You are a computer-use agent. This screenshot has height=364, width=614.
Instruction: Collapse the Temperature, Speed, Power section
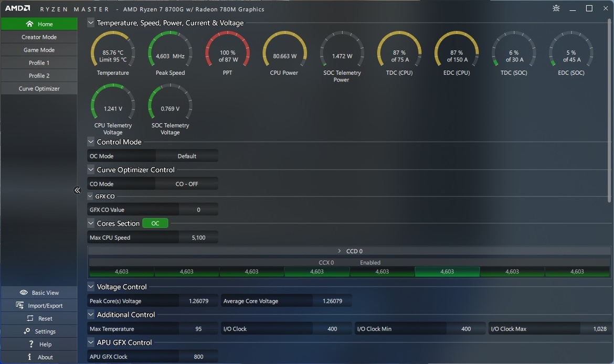[x=90, y=23]
